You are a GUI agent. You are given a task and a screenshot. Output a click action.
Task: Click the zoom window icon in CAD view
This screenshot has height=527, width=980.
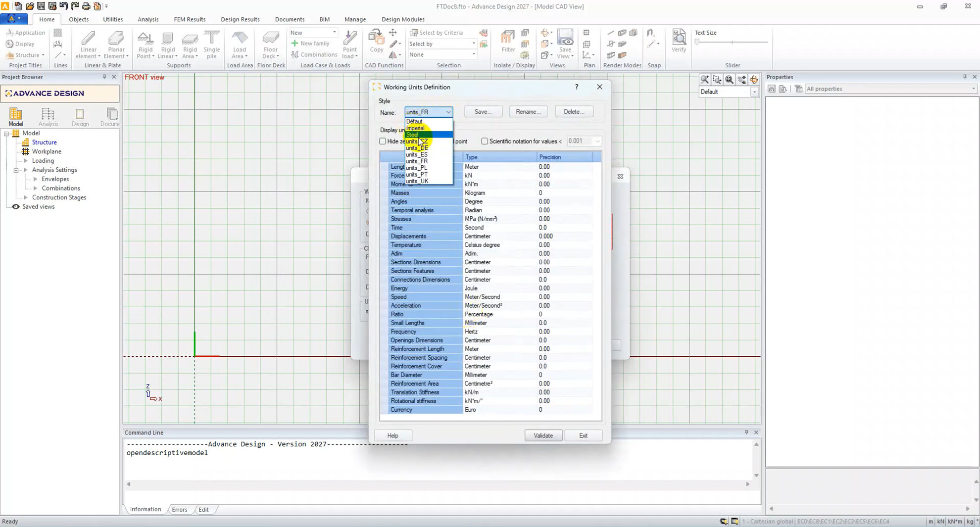(x=717, y=80)
